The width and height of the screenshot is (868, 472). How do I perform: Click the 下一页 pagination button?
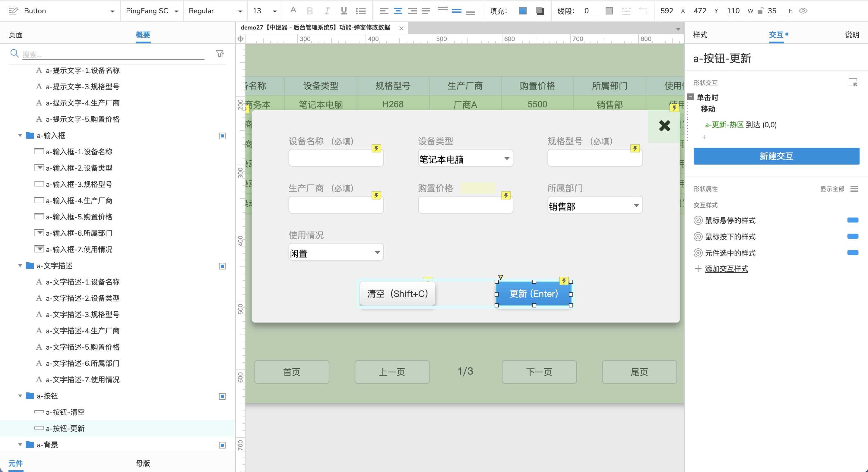coord(539,372)
